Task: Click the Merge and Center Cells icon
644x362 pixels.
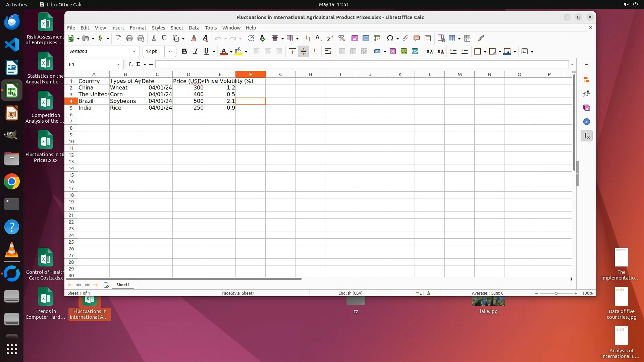Action: (342, 51)
